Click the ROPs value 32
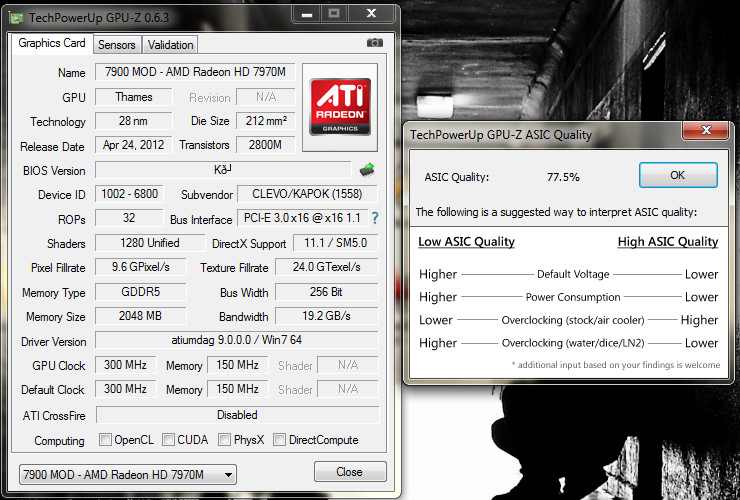 pos(129,218)
